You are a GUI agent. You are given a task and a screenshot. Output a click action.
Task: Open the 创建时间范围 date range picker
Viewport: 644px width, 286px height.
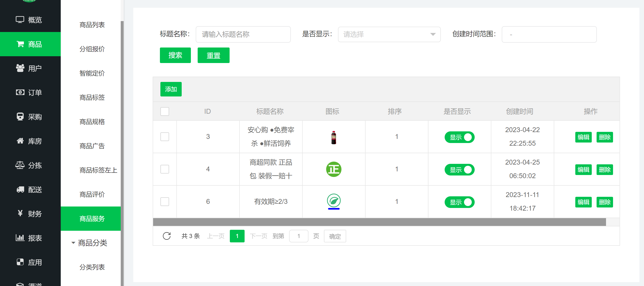(549, 34)
